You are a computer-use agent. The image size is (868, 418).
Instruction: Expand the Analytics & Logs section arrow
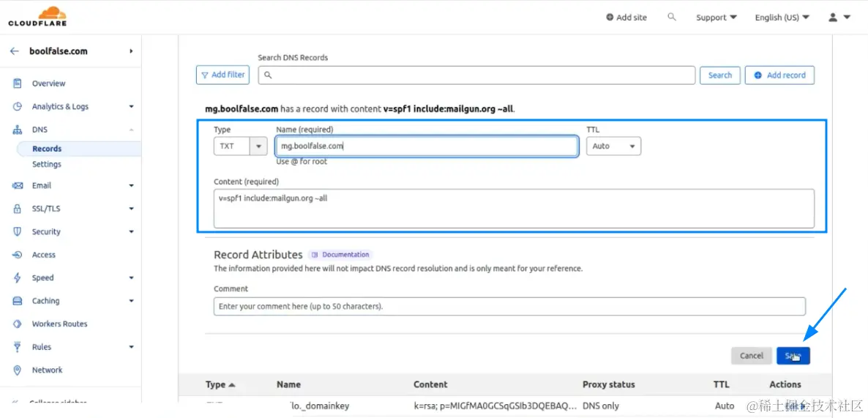(x=131, y=106)
